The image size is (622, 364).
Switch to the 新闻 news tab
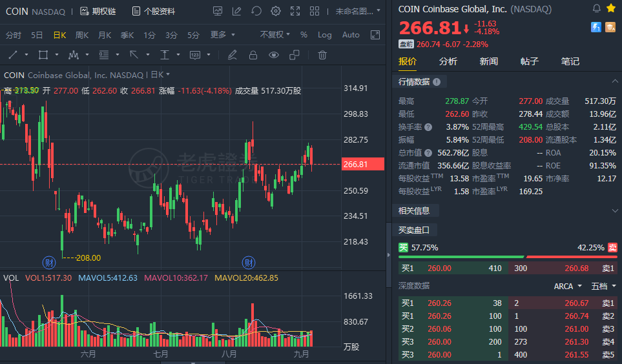(x=489, y=61)
